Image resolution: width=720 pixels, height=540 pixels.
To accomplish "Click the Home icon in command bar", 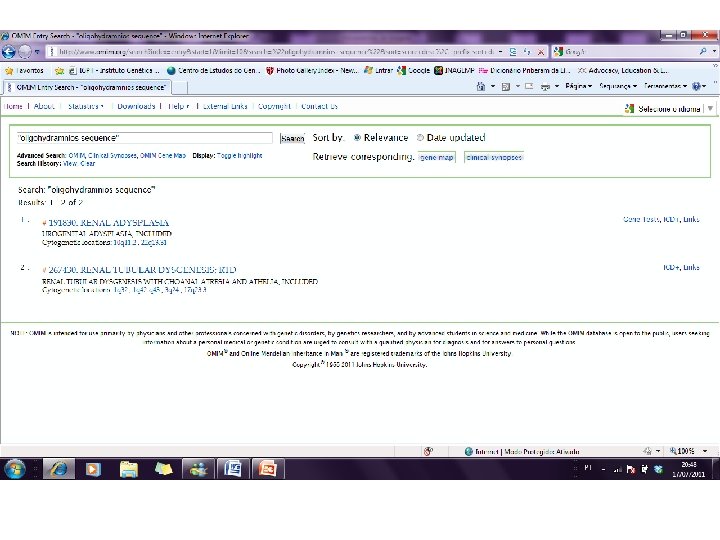I will (481, 86).
